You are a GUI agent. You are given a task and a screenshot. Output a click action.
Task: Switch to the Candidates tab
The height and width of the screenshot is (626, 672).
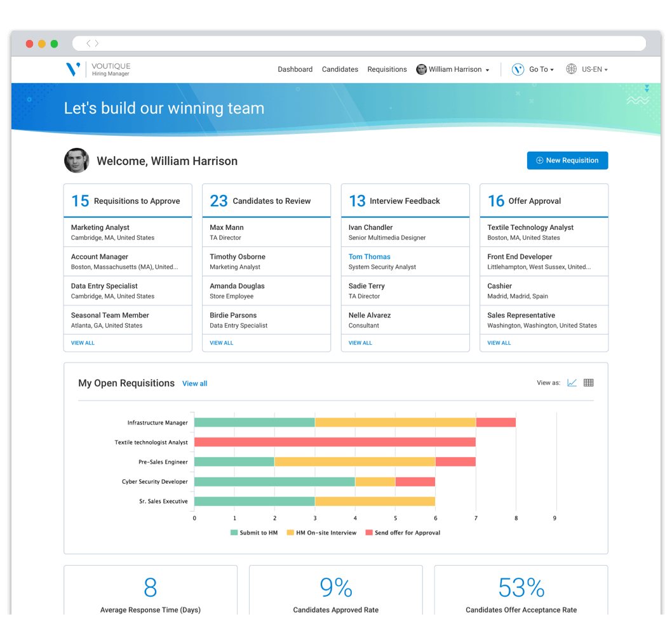[340, 69]
